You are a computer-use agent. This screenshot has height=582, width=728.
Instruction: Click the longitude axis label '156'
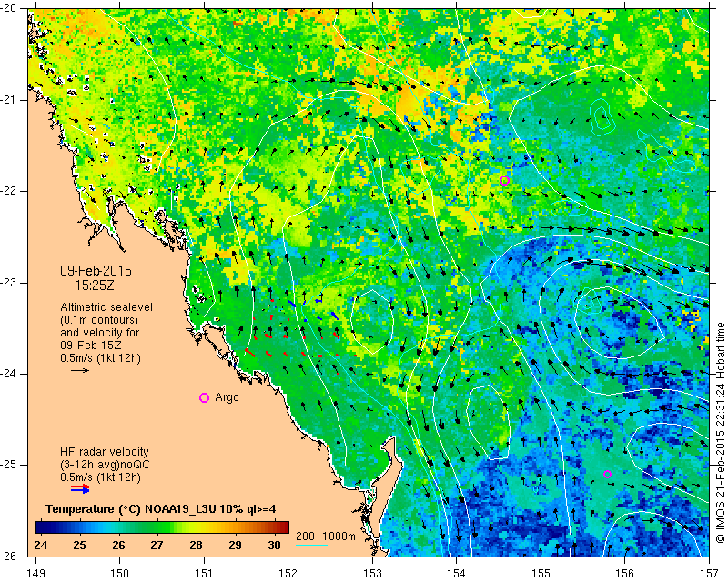(625, 574)
